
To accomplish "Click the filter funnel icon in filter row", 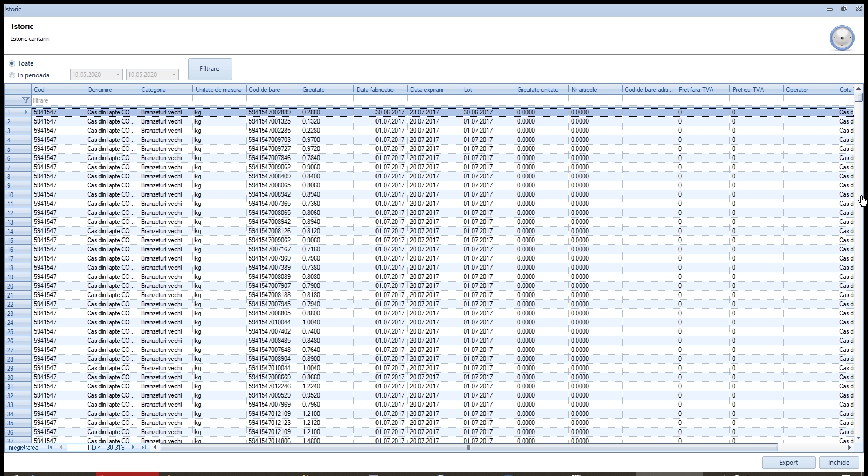I will (25, 100).
